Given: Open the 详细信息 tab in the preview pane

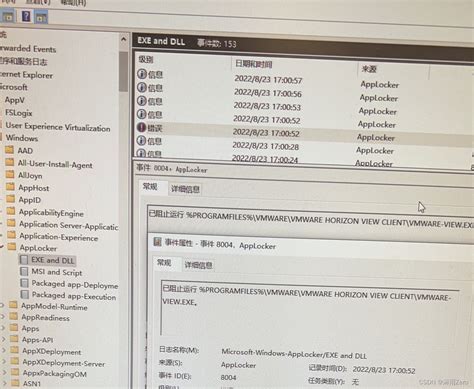Looking at the screenshot, I should [x=185, y=189].
